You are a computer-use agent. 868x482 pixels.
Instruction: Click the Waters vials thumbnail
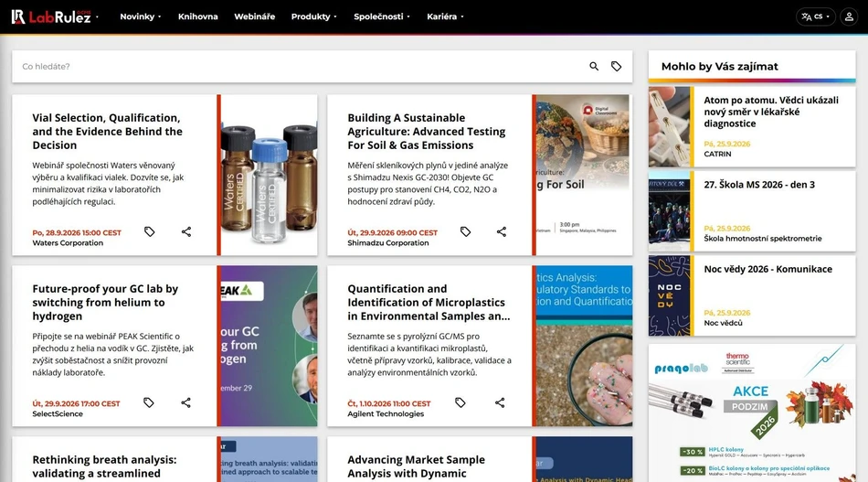(269, 175)
